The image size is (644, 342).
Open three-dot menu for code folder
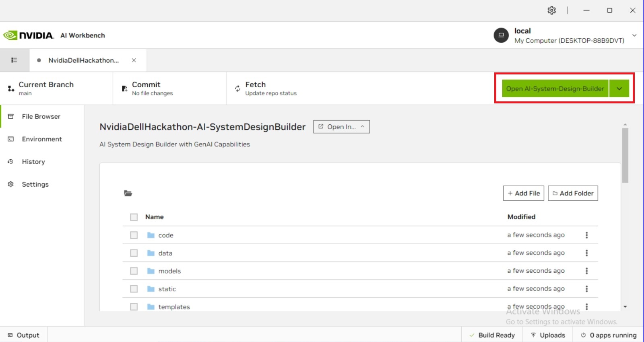tap(586, 235)
